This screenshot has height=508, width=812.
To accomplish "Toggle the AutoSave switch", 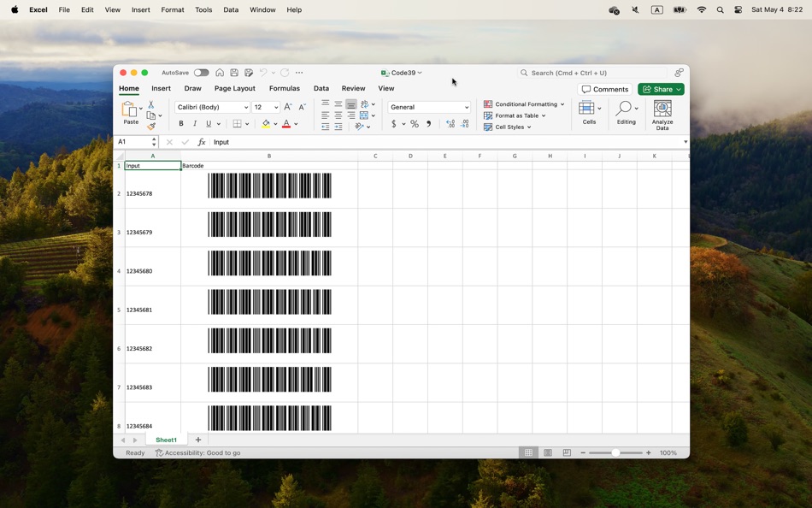I will pos(201,73).
